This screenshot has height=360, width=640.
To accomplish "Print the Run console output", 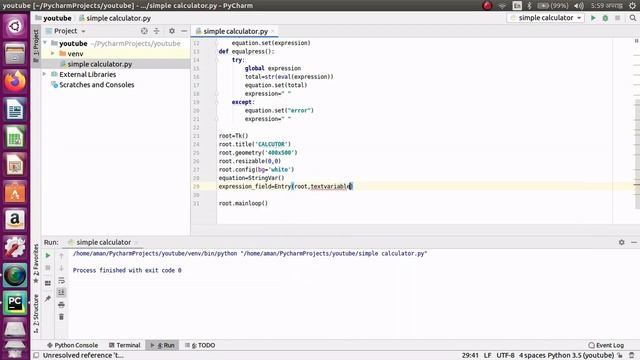I will 61,304.
